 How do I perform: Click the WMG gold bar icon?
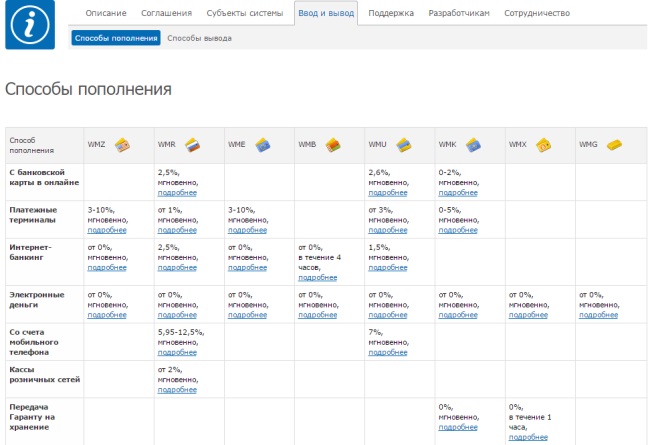pyautogui.click(x=613, y=145)
